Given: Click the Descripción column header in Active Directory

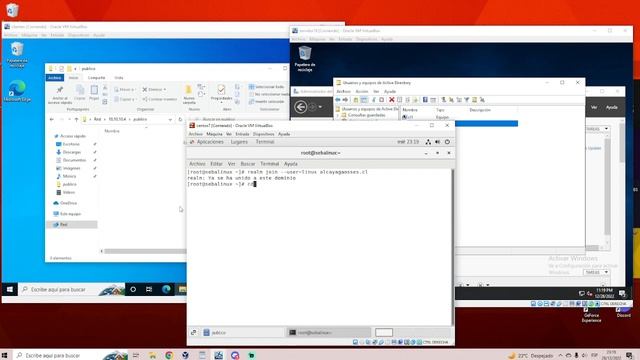Looking at the screenshot, I should click(480, 110).
